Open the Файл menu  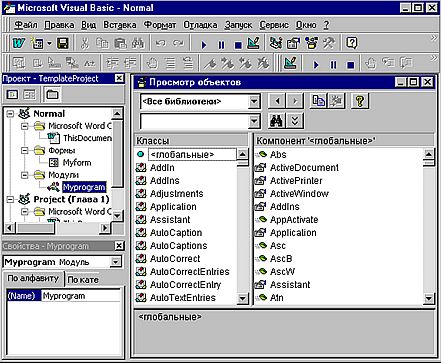[x=26, y=25]
